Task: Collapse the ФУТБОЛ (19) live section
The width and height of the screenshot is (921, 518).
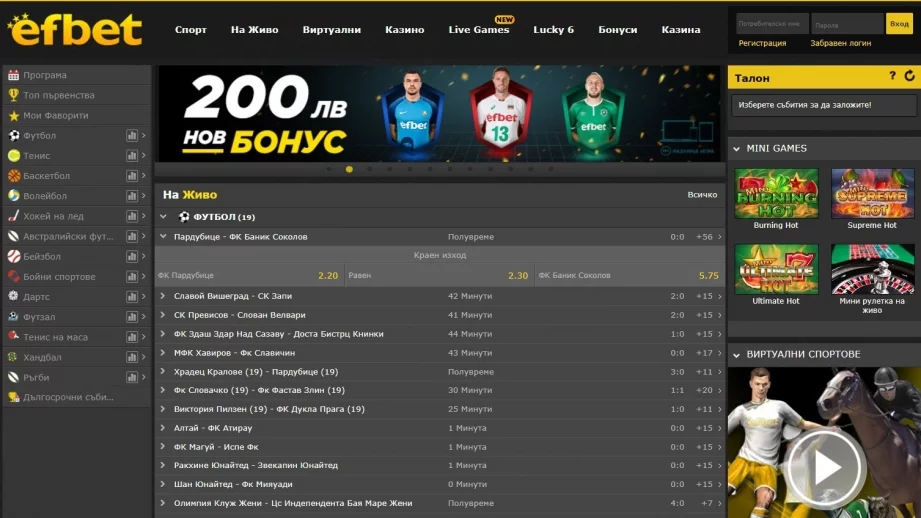Action: 164,217
